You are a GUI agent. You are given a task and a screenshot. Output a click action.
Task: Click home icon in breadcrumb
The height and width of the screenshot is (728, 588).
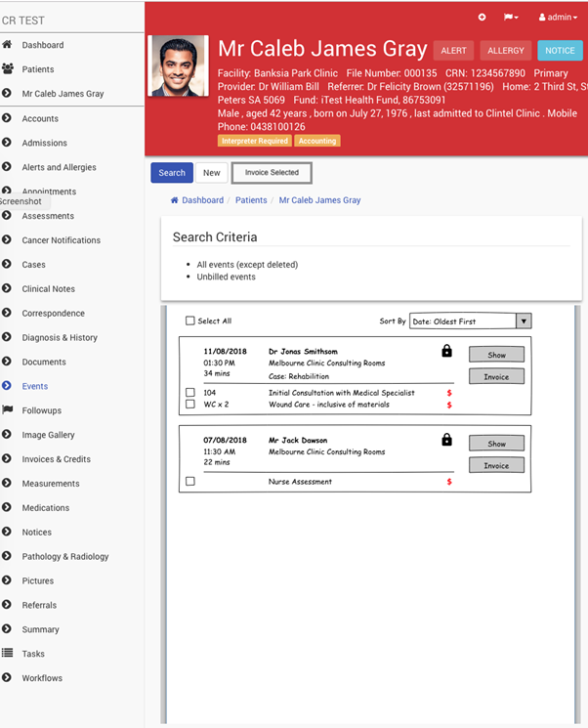click(175, 200)
